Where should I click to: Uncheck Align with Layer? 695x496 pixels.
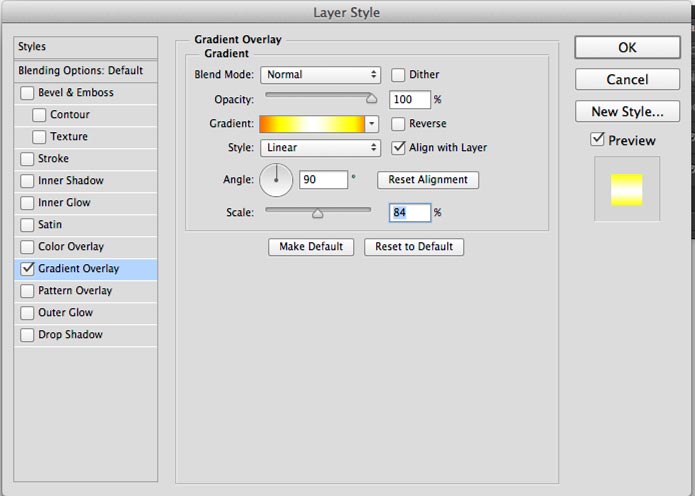pos(398,148)
